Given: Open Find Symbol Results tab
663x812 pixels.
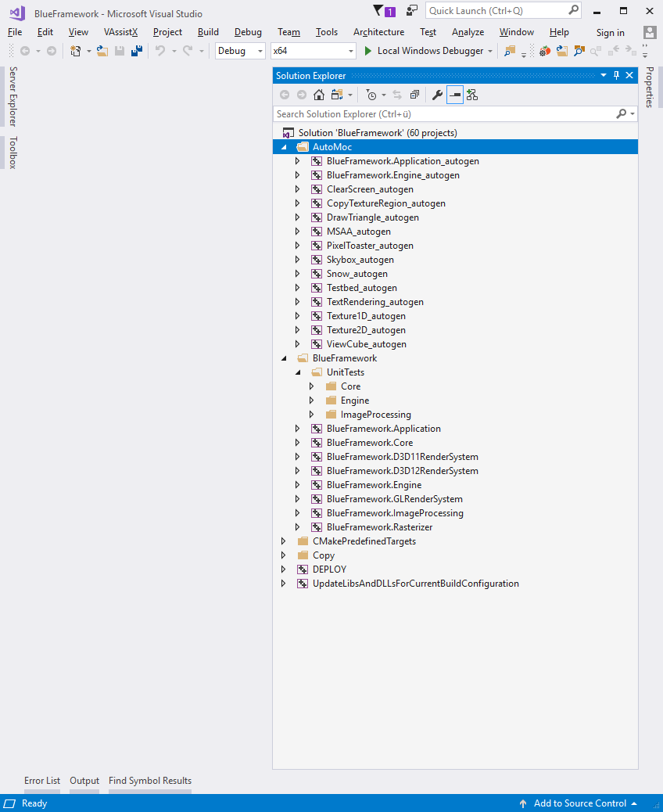Looking at the screenshot, I should (150, 781).
